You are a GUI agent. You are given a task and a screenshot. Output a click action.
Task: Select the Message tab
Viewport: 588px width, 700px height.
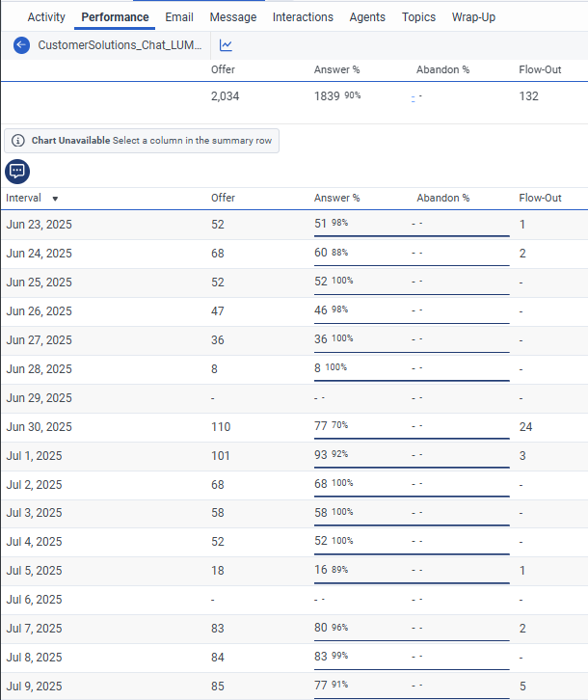click(x=233, y=17)
